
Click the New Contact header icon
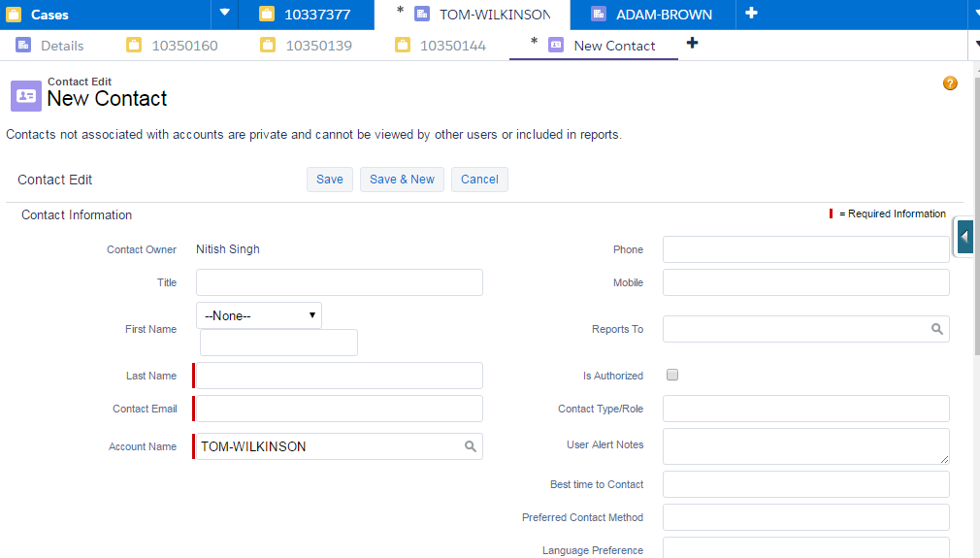pos(25,96)
